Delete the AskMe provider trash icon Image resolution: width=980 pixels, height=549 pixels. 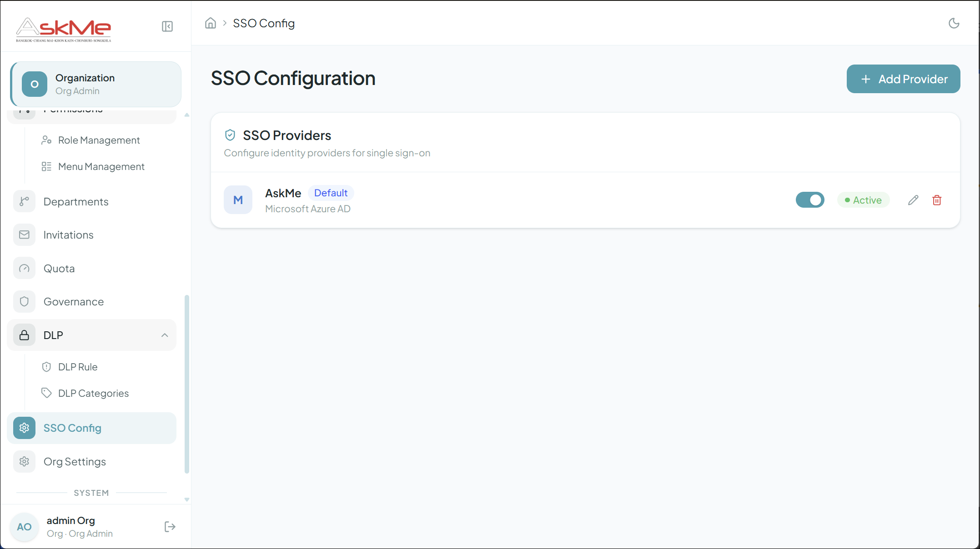click(x=937, y=200)
